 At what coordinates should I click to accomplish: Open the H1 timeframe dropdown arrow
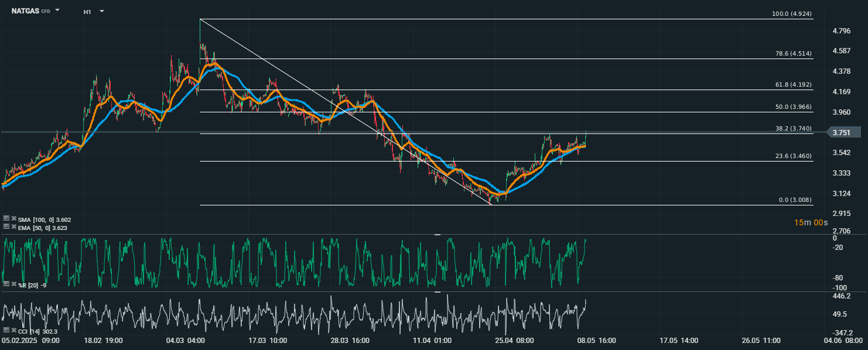click(x=102, y=11)
